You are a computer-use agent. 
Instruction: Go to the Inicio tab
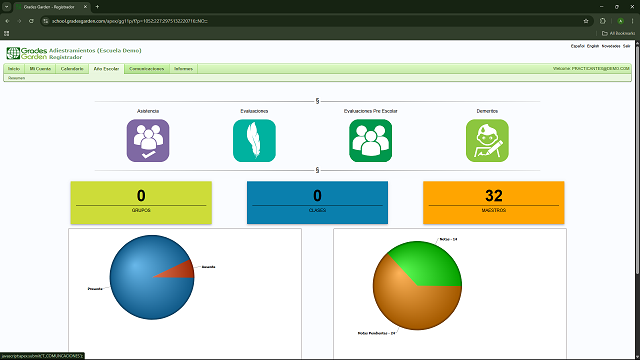(14, 69)
